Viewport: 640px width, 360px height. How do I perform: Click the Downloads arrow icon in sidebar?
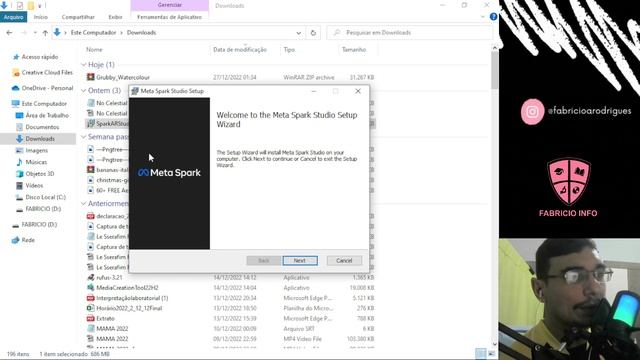pos(19,139)
